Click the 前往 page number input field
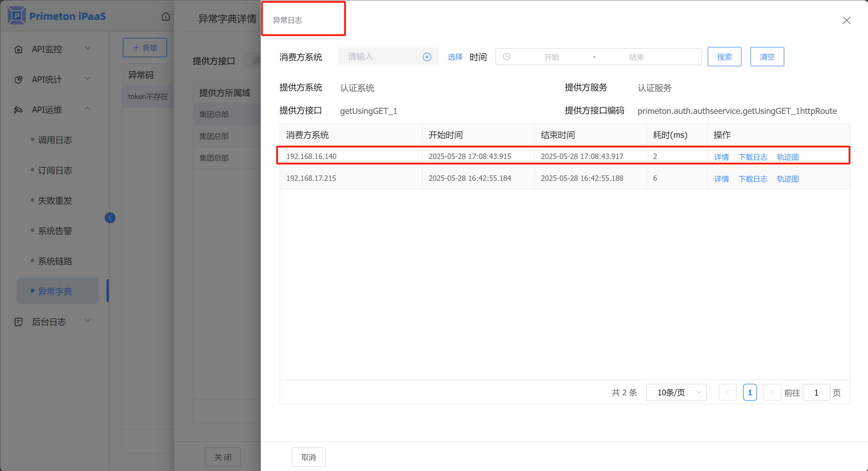Viewport: 868px width, 471px height. (x=816, y=392)
